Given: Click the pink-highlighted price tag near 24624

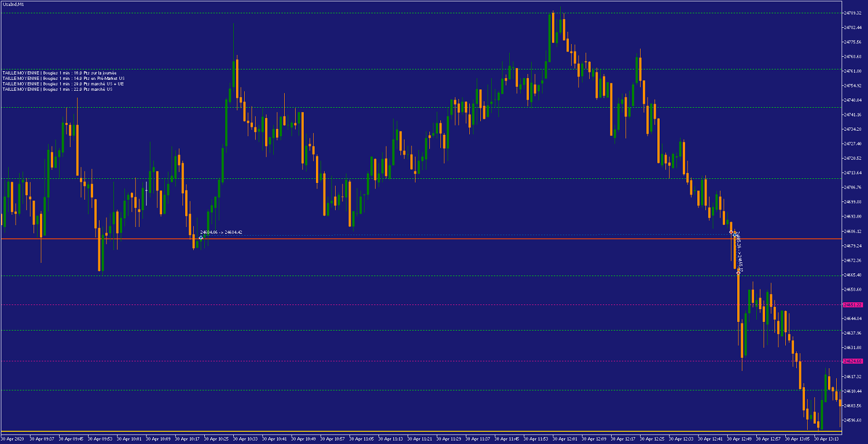Looking at the screenshot, I should 853,361.
